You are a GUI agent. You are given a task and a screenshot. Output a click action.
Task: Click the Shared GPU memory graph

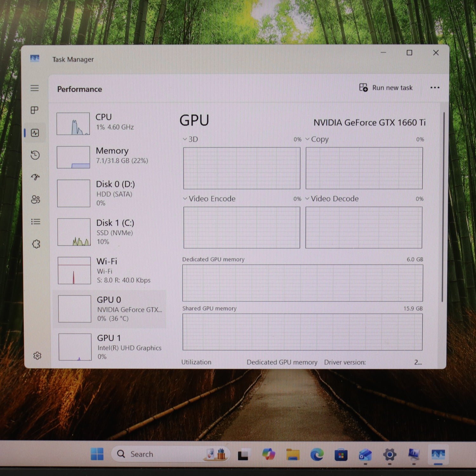point(302,332)
